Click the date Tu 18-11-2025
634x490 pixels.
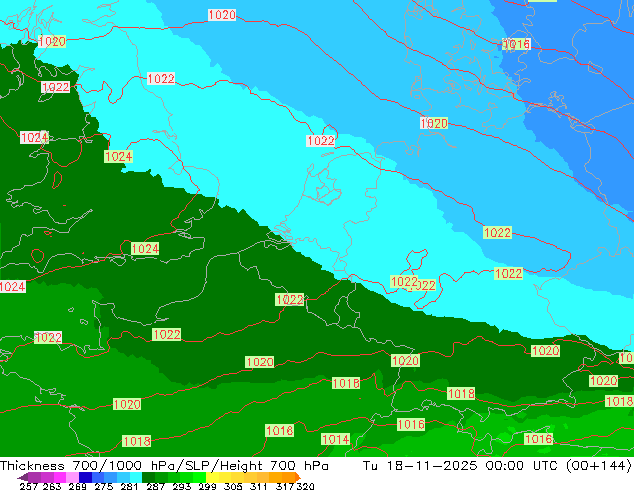pos(420,466)
